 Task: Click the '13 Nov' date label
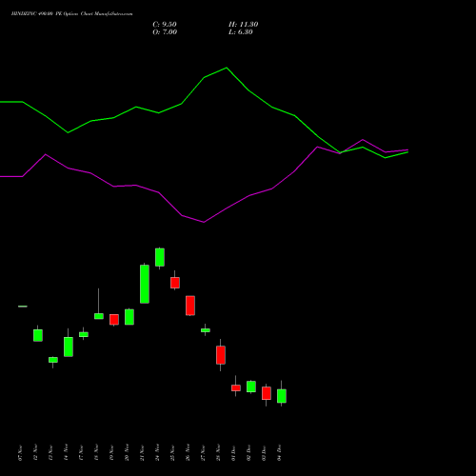point(50,452)
